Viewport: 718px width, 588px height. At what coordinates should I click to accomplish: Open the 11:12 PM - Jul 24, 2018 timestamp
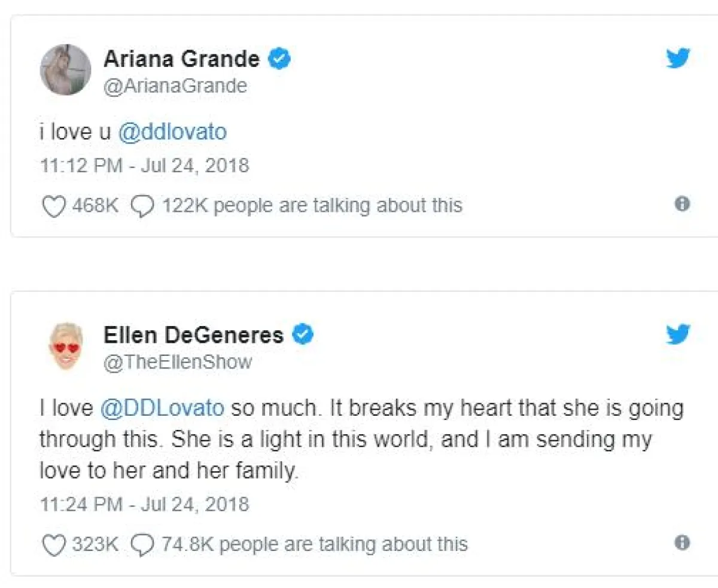coord(144,165)
